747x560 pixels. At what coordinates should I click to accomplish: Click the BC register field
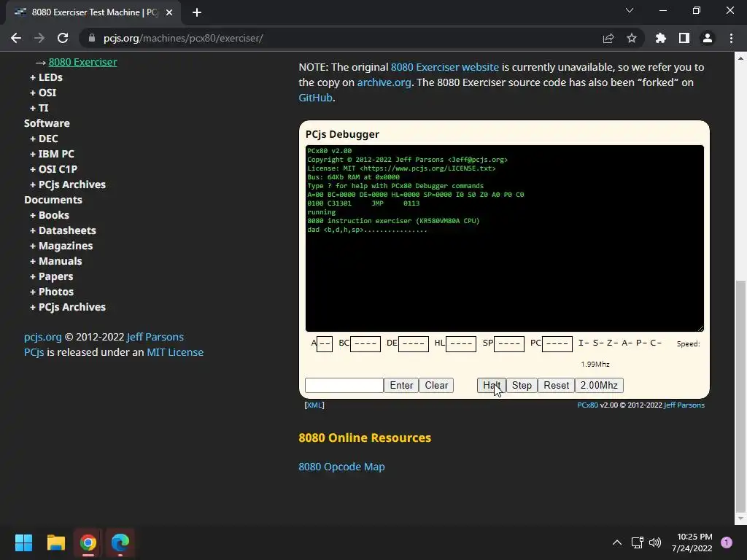(x=365, y=344)
